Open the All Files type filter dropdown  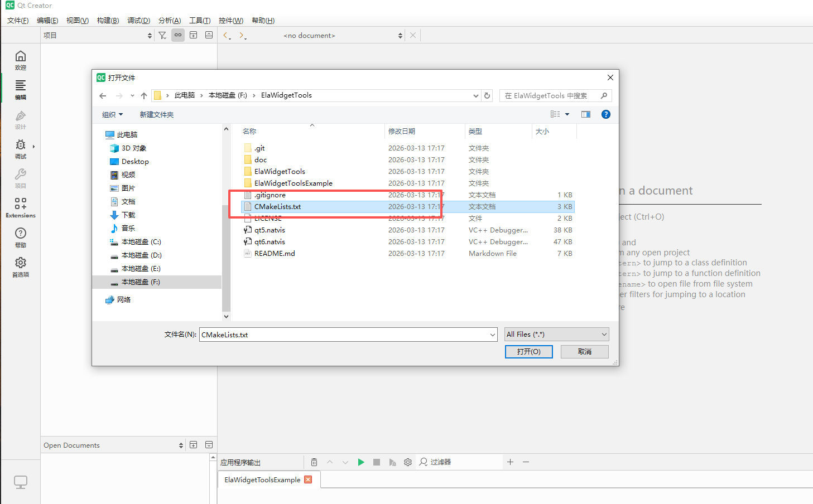pos(556,335)
